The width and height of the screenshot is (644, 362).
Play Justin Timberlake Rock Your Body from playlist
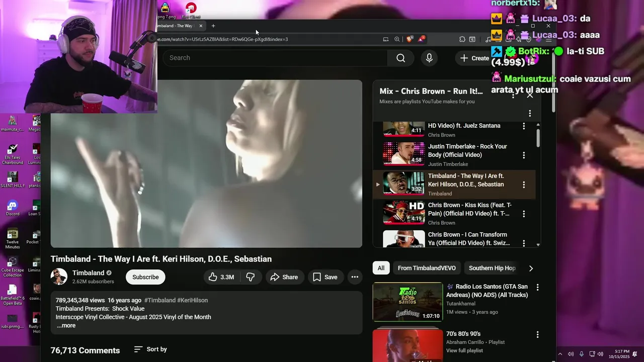(x=454, y=155)
